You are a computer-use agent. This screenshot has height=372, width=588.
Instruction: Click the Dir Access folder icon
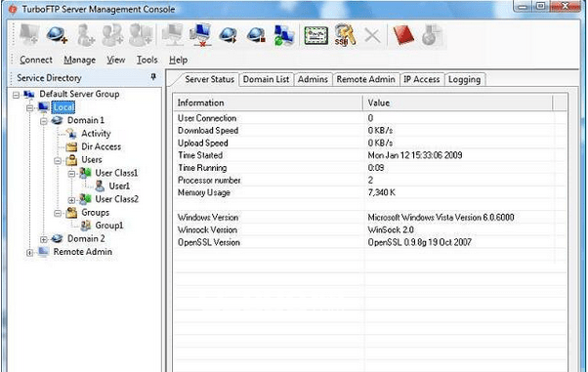(71, 146)
